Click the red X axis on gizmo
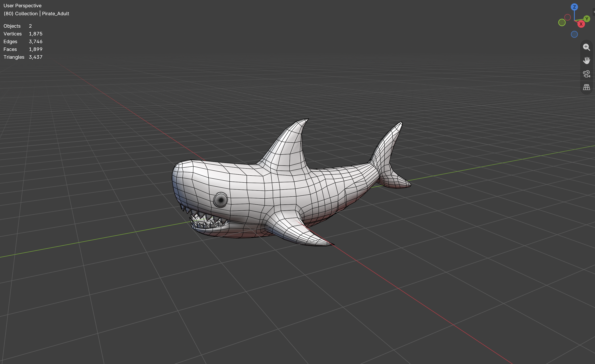Image resolution: width=595 pixels, height=364 pixels. 581,24
